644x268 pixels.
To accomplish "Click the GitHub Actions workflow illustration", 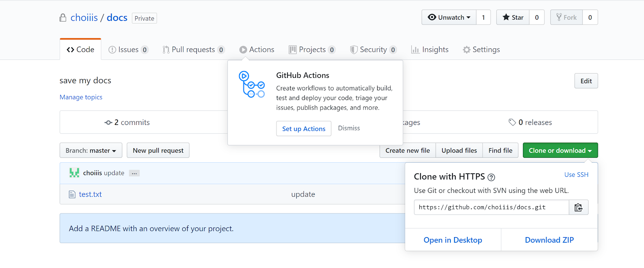I will (252, 84).
